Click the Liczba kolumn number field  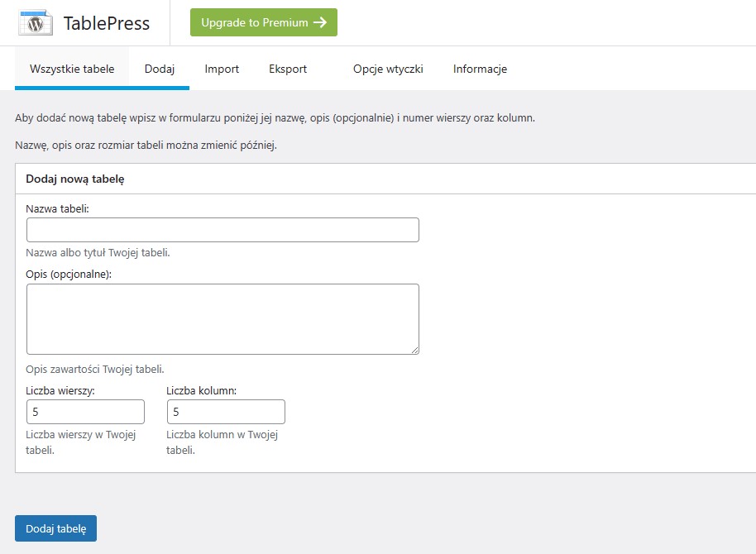click(x=226, y=412)
